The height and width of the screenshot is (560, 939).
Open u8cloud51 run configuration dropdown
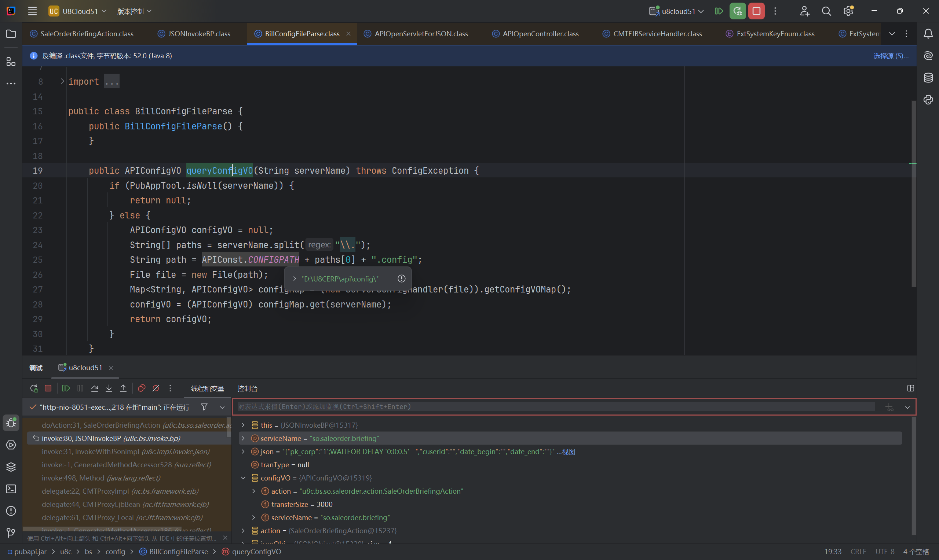click(676, 11)
